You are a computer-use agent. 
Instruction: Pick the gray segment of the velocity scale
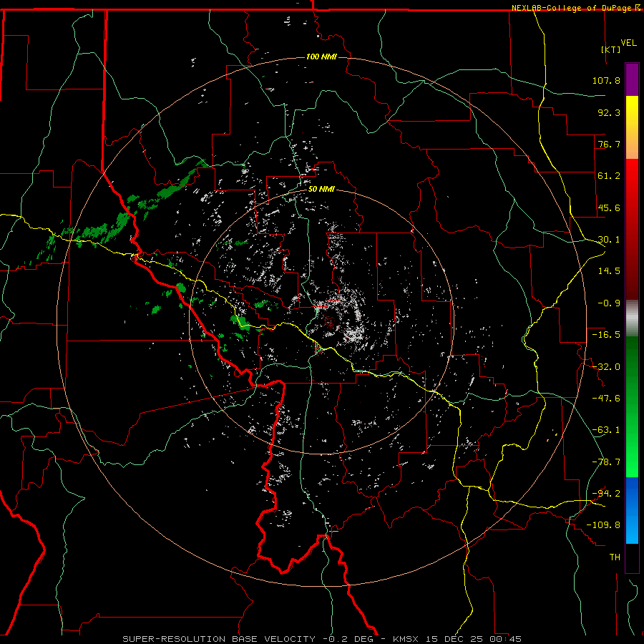click(x=632, y=318)
